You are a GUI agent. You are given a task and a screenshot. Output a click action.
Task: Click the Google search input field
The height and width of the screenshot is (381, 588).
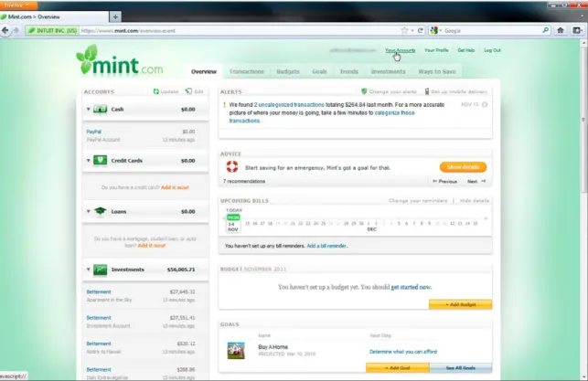[x=492, y=31]
